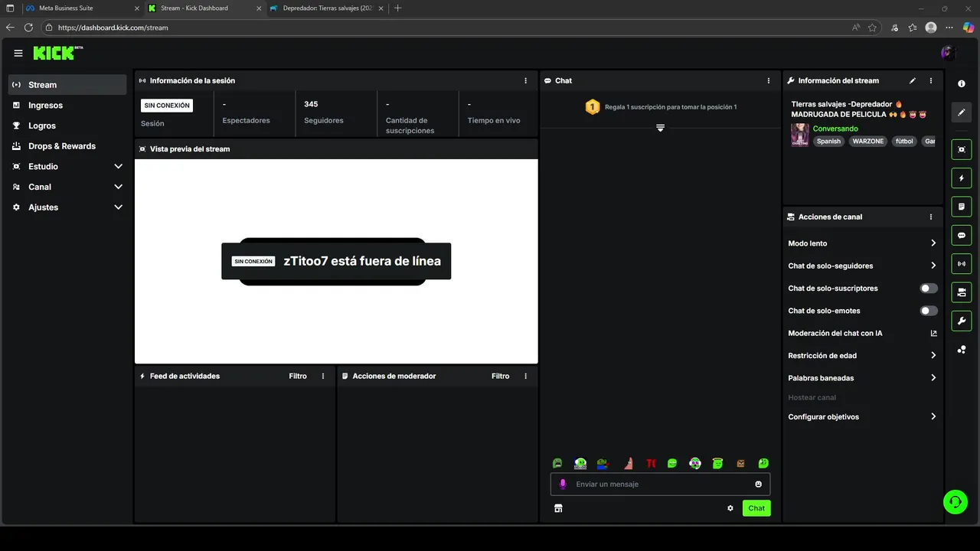
Task: Open Logros in left sidebar
Action: click(67, 126)
